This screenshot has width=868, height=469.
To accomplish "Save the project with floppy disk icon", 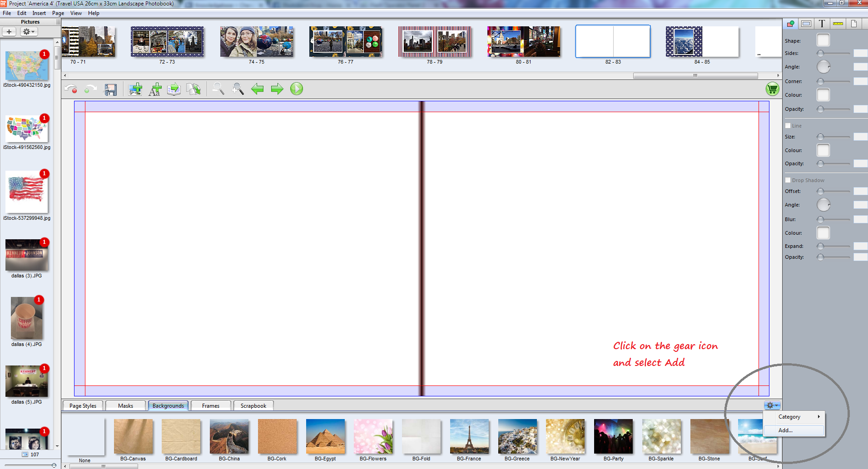I will (x=110, y=89).
